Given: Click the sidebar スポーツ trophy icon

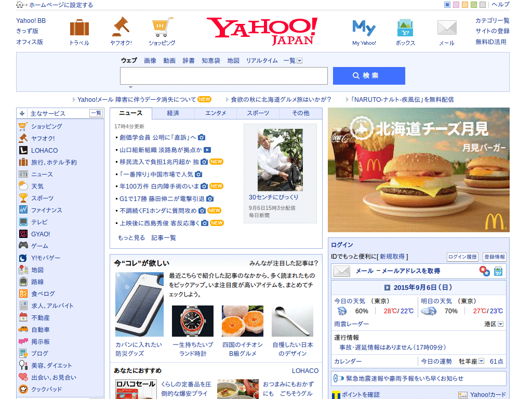Looking at the screenshot, I should (23, 198).
